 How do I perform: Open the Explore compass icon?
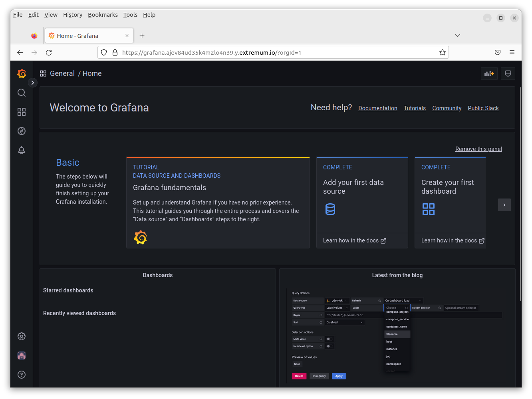click(22, 131)
